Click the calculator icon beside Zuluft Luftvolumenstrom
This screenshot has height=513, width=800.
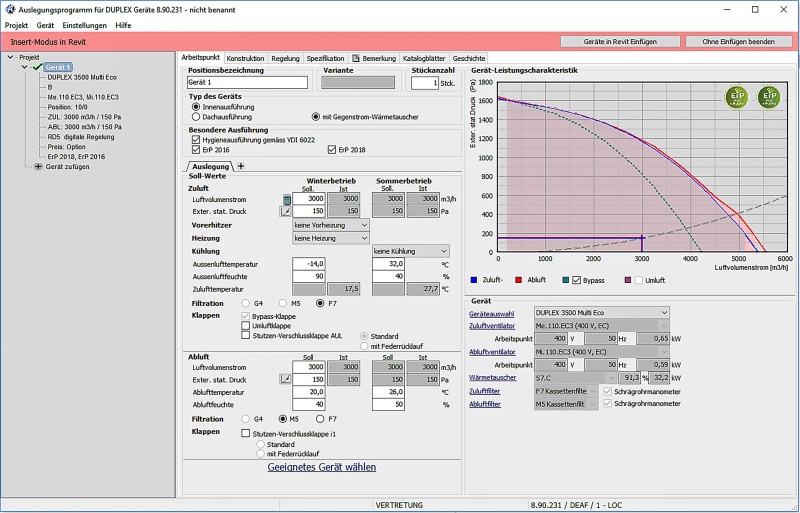[x=286, y=200]
